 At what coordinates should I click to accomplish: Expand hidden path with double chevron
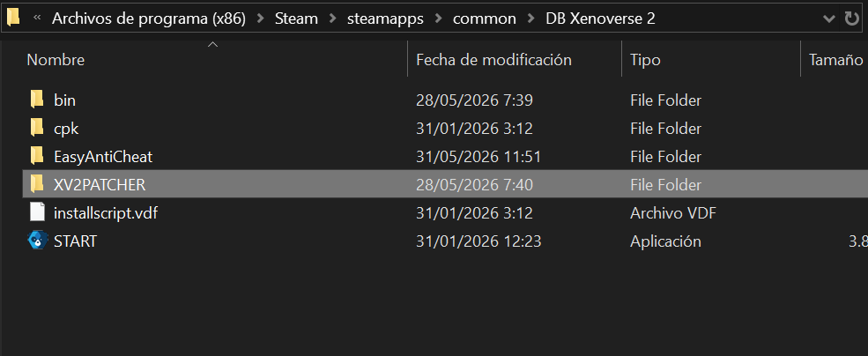click(38, 19)
